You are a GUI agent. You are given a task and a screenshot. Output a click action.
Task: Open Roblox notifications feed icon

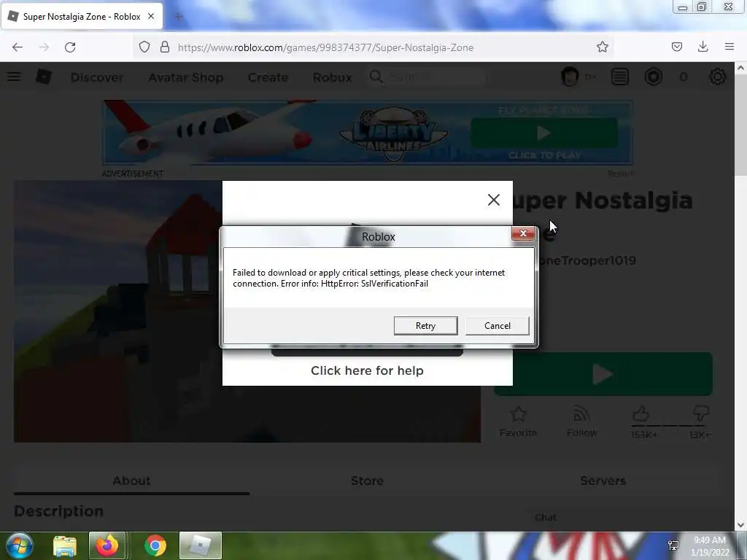point(620,77)
